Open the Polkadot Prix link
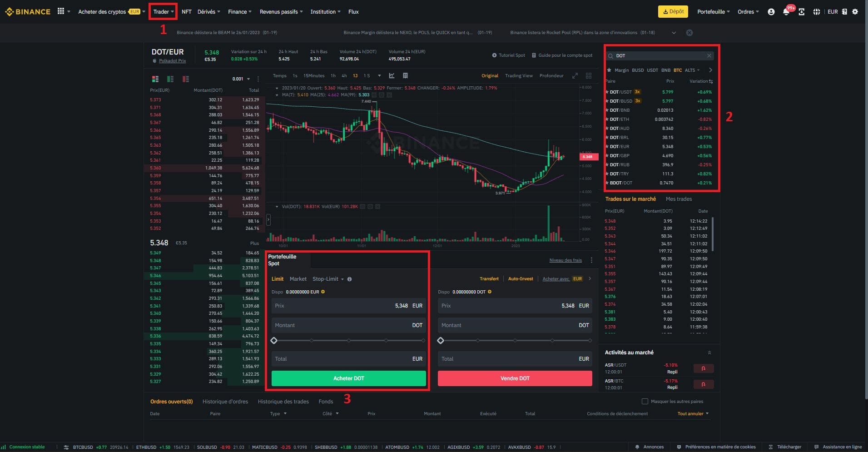Image resolution: width=868 pixels, height=452 pixels. pyautogui.click(x=172, y=61)
